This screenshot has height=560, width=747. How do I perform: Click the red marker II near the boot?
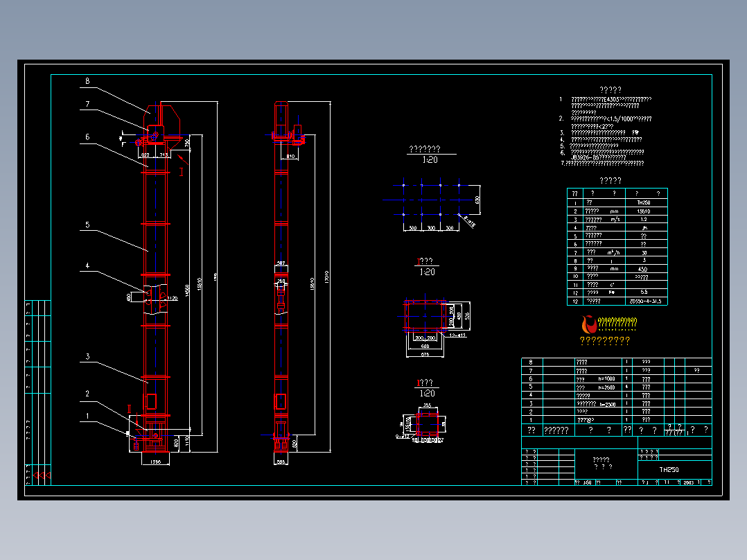pyautogui.click(x=129, y=409)
